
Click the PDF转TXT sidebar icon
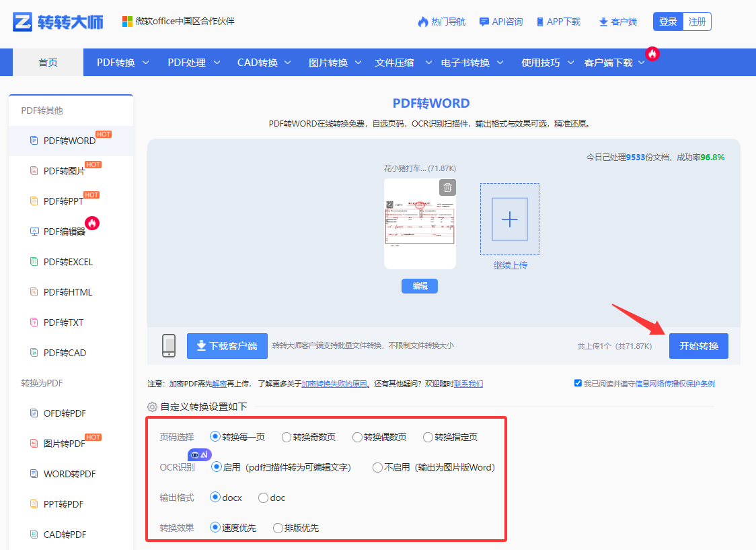coord(34,322)
